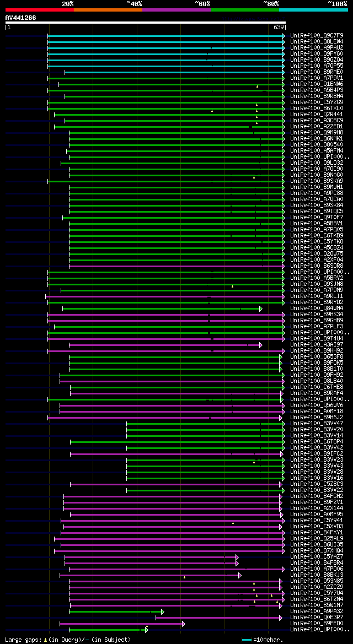Image resolution: width=353 pixels, height=644 pixels.
Task: Select the UniRef100_A3AI97 label
Action: (317, 345)
